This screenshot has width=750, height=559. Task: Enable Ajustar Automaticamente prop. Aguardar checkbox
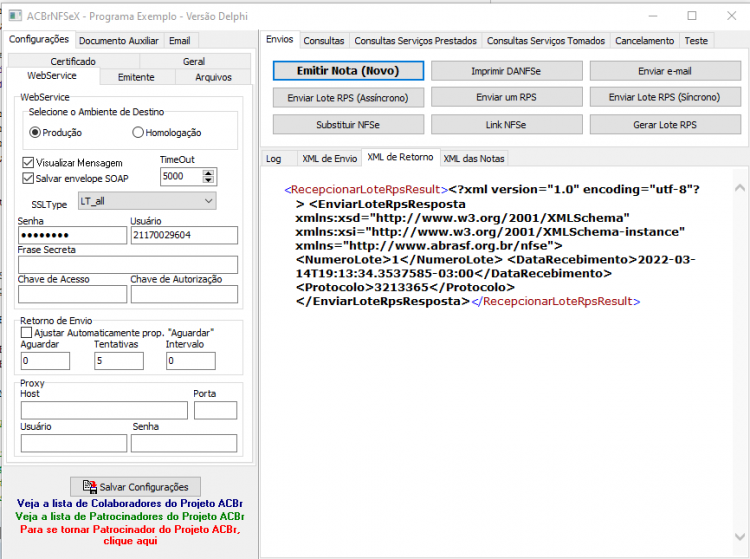point(27,332)
